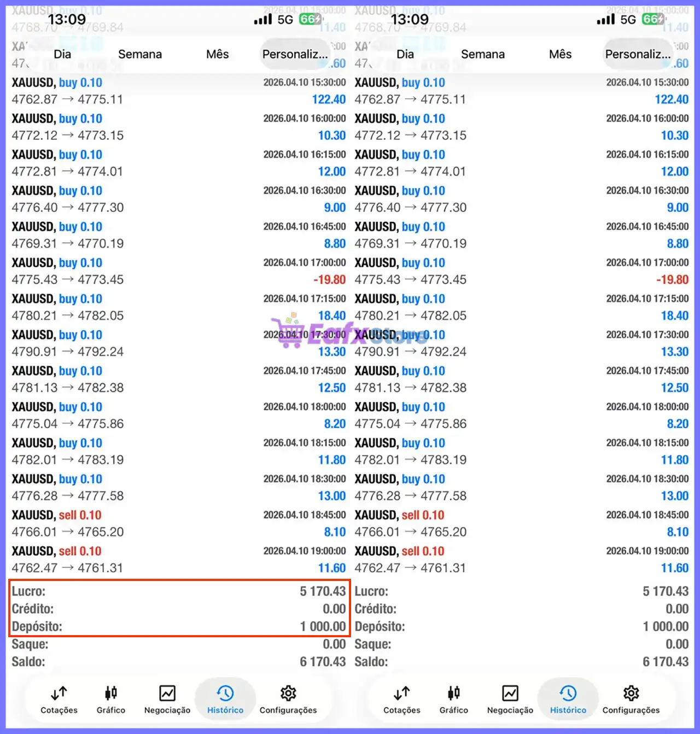This screenshot has width=700, height=734.
Task: Tap Crédito 0.00 value in right screen
Action: click(677, 609)
